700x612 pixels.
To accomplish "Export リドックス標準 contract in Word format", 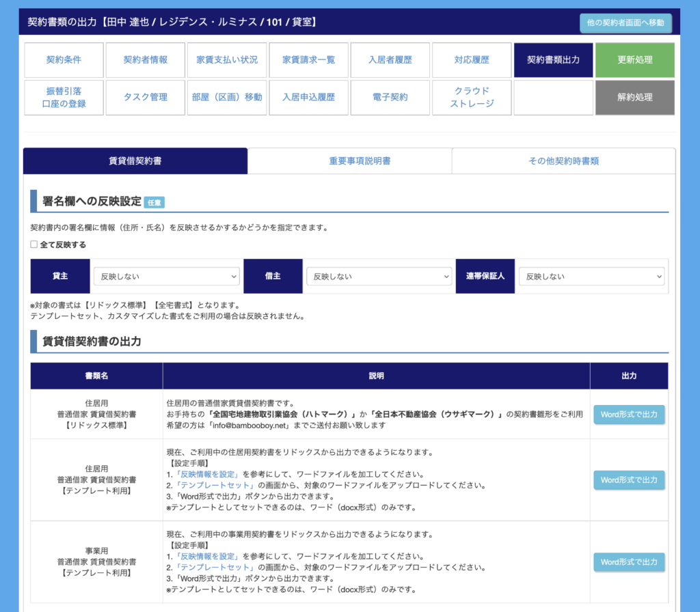I will (x=629, y=415).
